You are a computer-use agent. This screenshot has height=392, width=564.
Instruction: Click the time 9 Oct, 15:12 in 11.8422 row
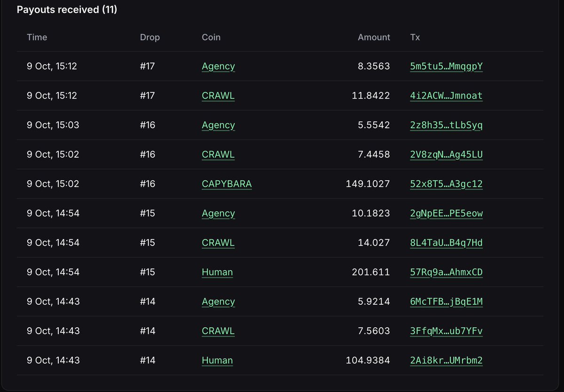52,96
